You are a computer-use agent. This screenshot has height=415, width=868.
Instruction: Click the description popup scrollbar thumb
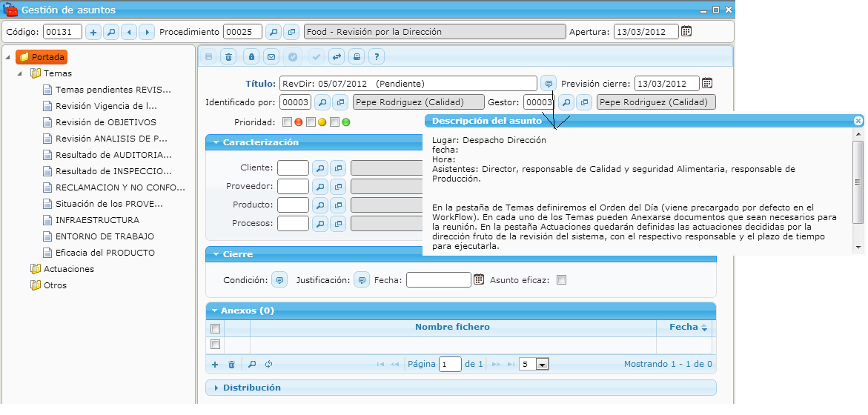[x=858, y=182]
